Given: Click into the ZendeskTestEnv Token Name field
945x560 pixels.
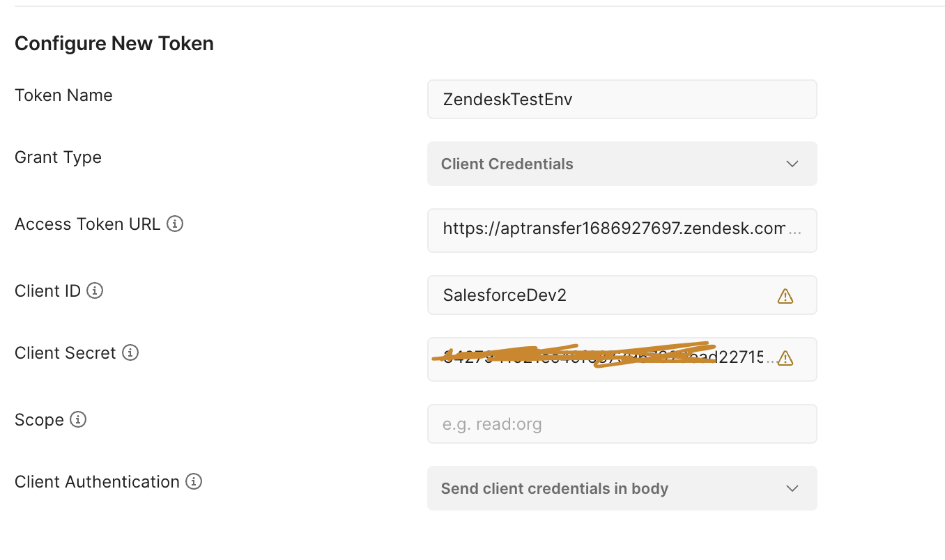Looking at the screenshot, I should coord(621,100).
